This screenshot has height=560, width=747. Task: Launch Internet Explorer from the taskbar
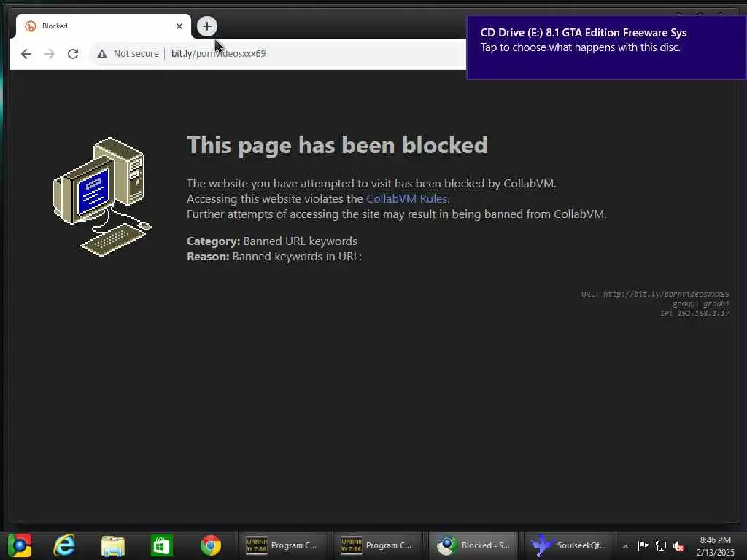(64, 545)
